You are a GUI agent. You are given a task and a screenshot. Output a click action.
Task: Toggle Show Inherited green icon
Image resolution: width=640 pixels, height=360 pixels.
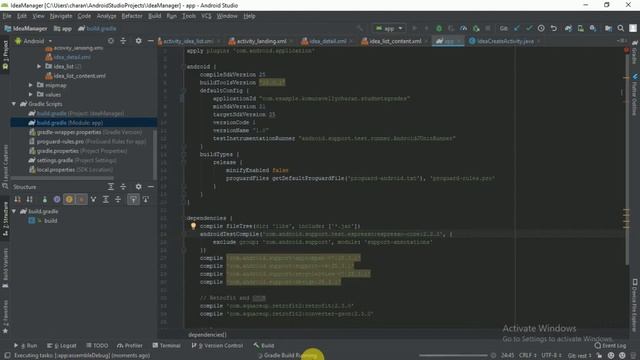(x=44, y=199)
